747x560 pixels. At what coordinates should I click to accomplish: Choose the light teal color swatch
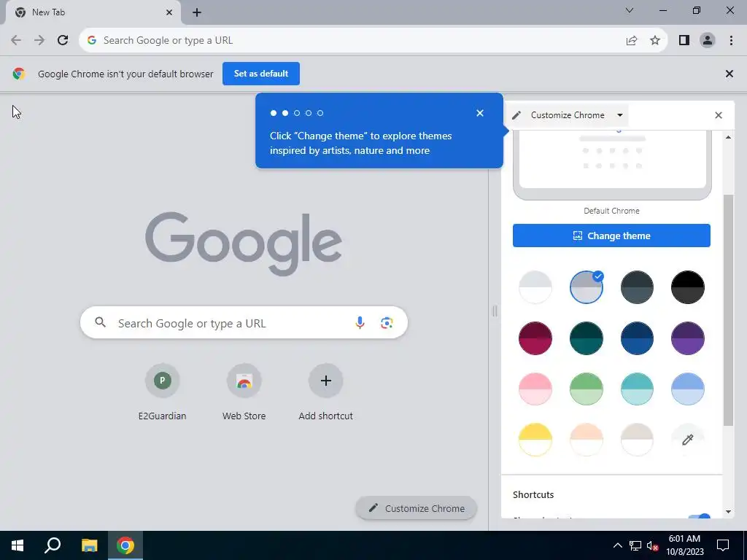[637, 389]
